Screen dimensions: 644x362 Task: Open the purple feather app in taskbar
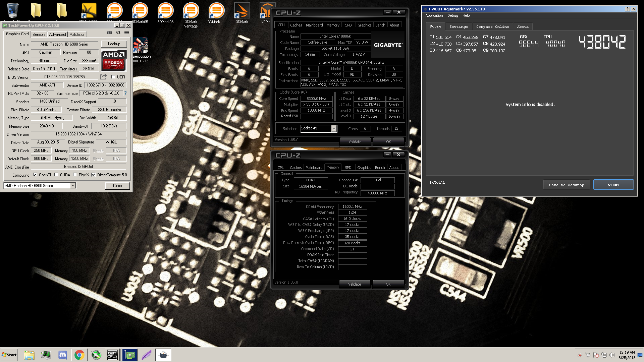(x=147, y=355)
